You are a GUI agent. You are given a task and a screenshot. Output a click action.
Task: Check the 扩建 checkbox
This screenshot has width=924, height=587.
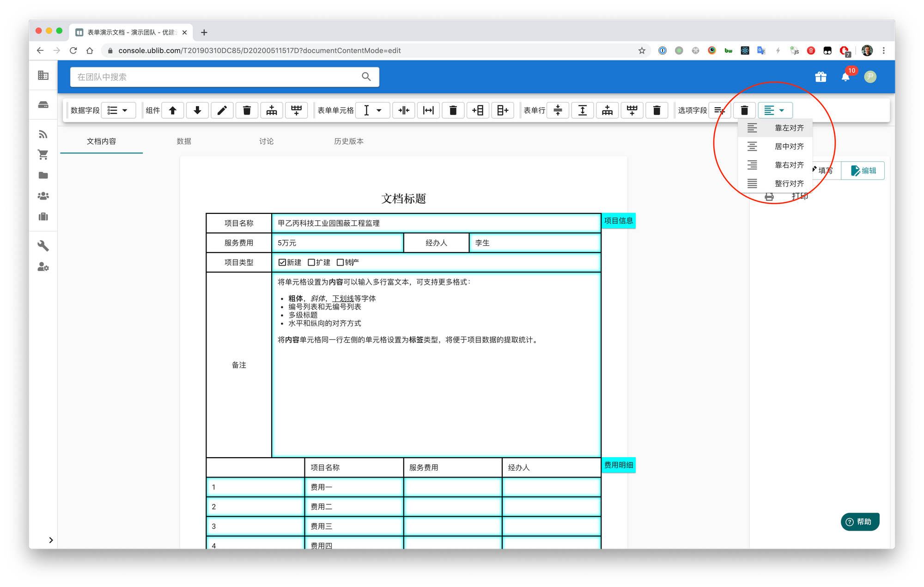click(311, 262)
